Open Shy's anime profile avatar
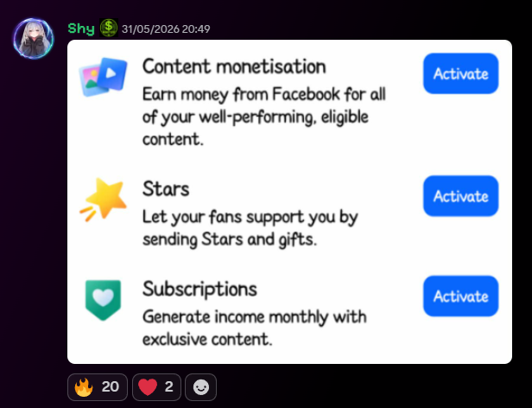This screenshot has width=532, height=408. click(34, 38)
